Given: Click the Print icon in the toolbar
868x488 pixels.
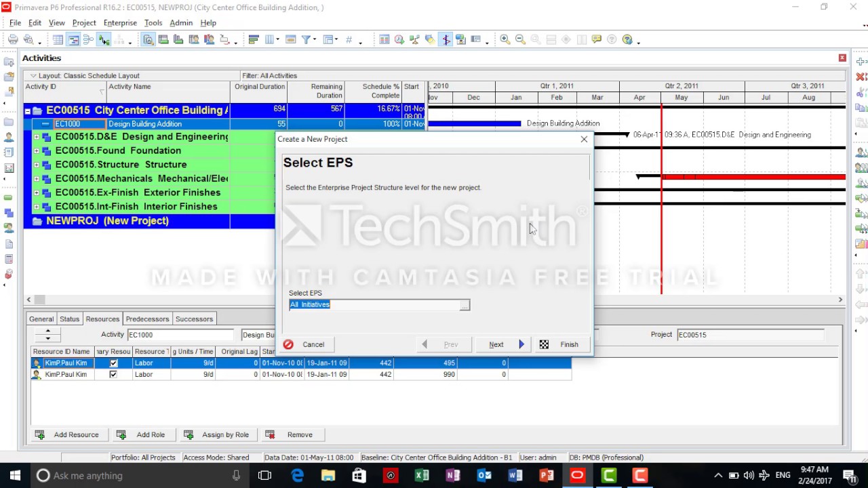Looking at the screenshot, I should tap(13, 39).
